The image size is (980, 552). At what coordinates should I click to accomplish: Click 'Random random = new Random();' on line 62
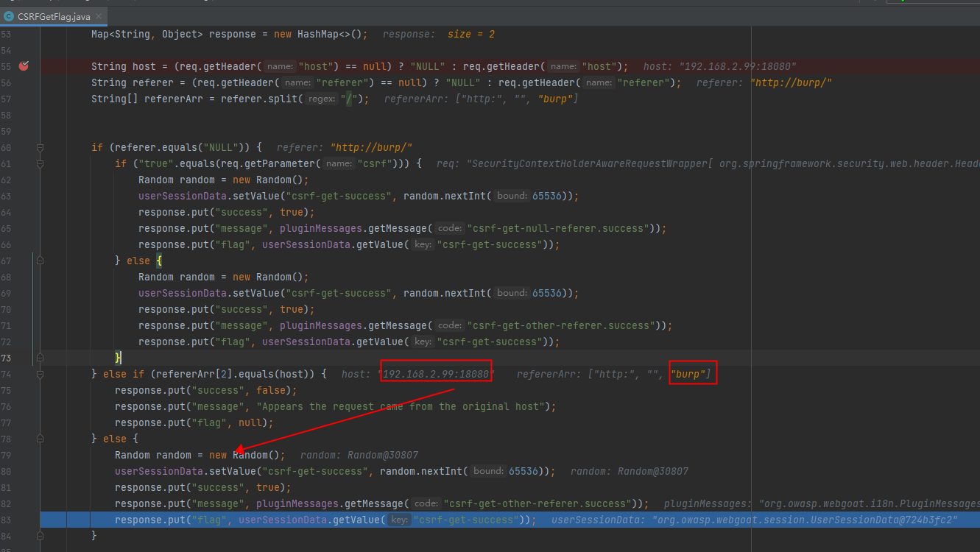click(x=224, y=180)
